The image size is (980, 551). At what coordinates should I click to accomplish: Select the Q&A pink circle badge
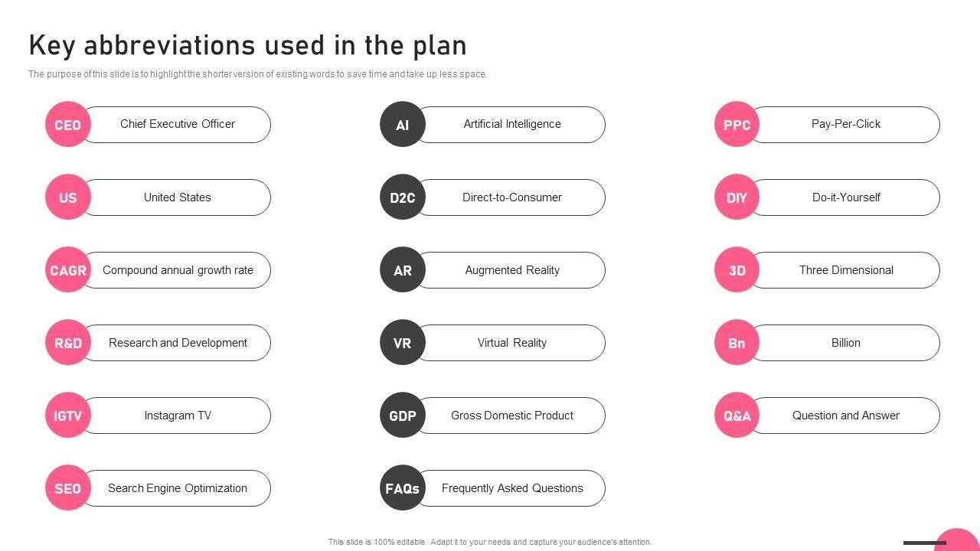(x=737, y=416)
